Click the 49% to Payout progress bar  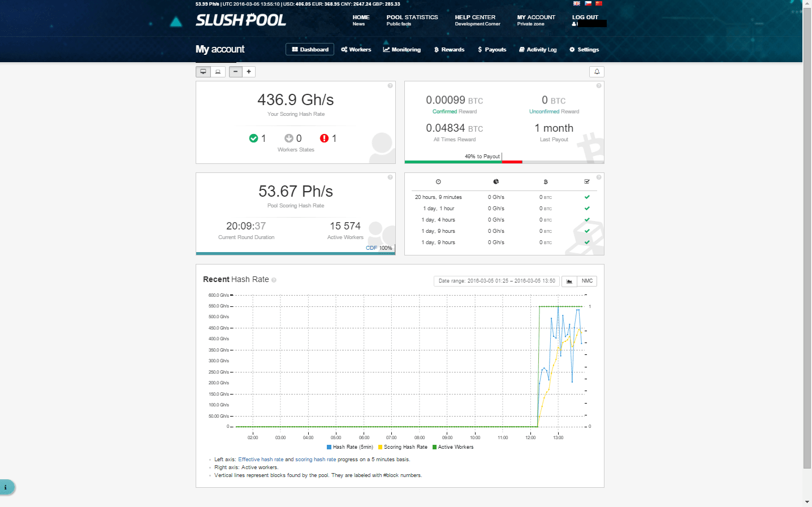point(504,162)
